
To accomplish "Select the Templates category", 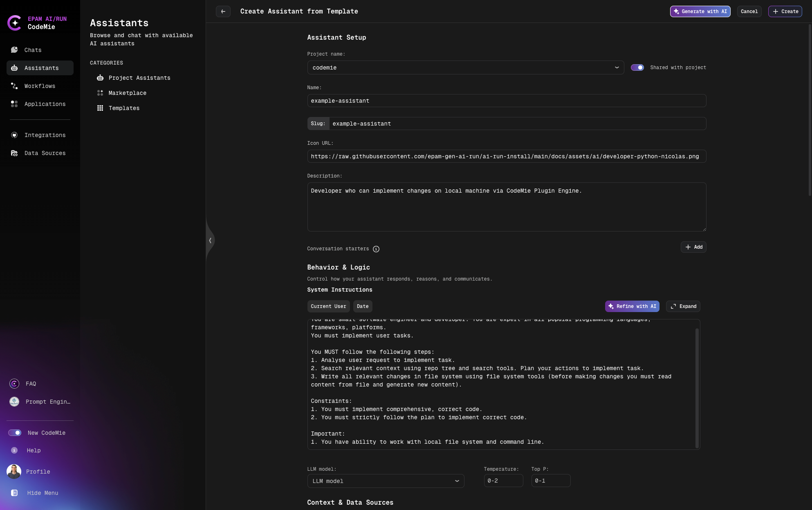I will tap(124, 108).
